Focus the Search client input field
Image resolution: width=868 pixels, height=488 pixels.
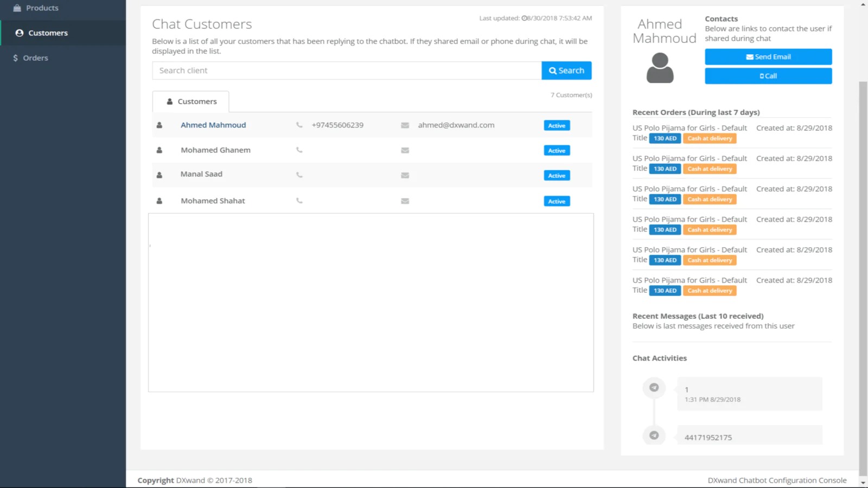coord(347,70)
